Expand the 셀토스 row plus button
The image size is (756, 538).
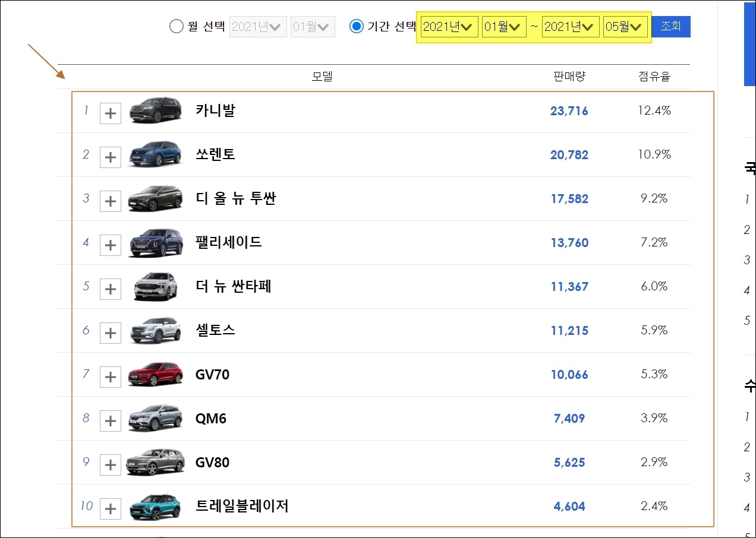click(x=110, y=333)
